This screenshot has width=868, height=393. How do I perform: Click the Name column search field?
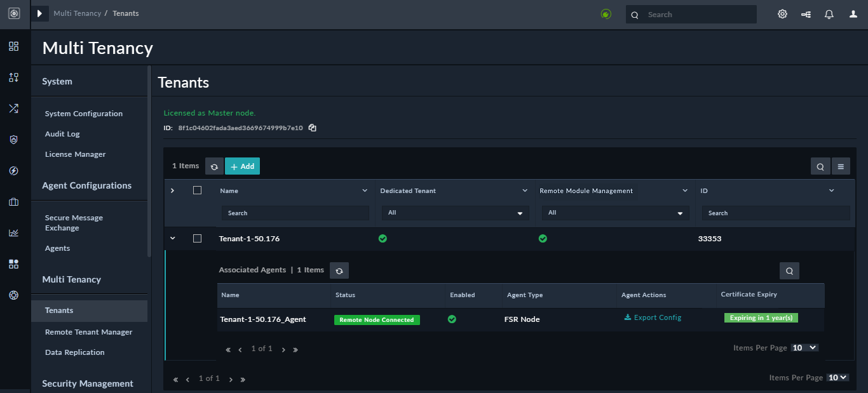295,213
